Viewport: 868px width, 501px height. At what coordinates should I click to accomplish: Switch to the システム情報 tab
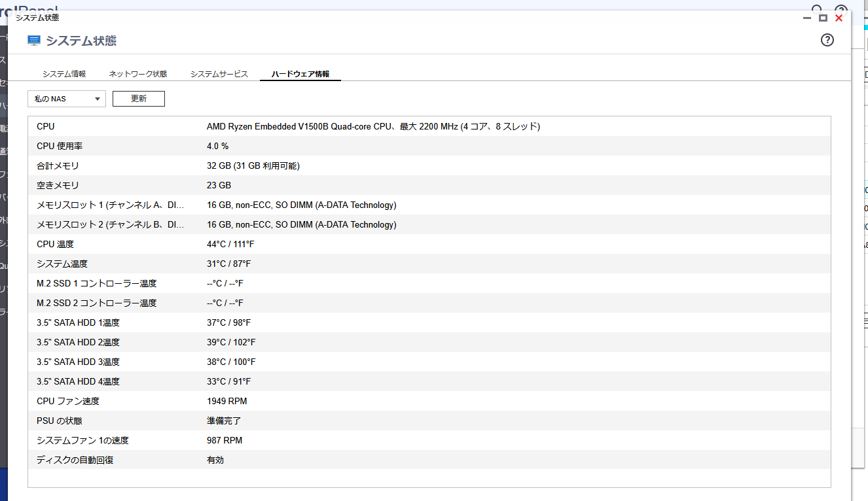(x=64, y=74)
